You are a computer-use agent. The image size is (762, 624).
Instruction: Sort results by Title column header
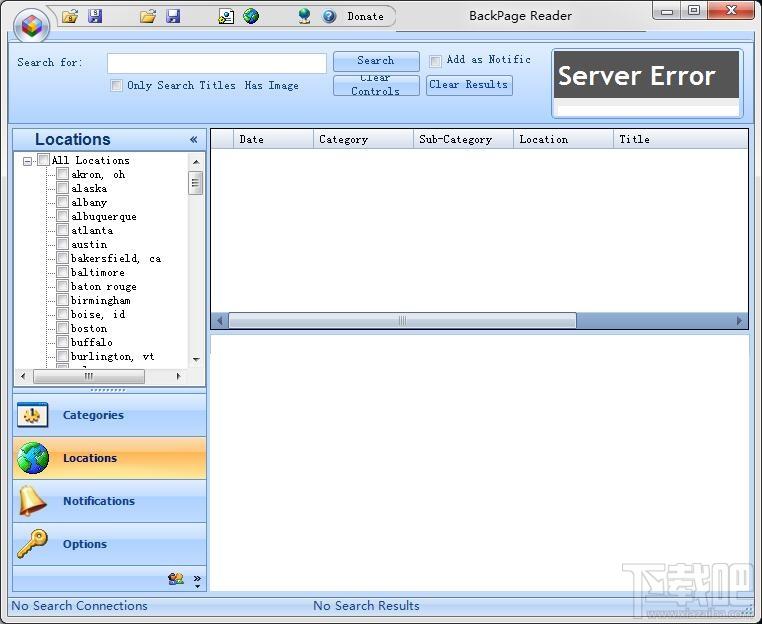point(680,139)
